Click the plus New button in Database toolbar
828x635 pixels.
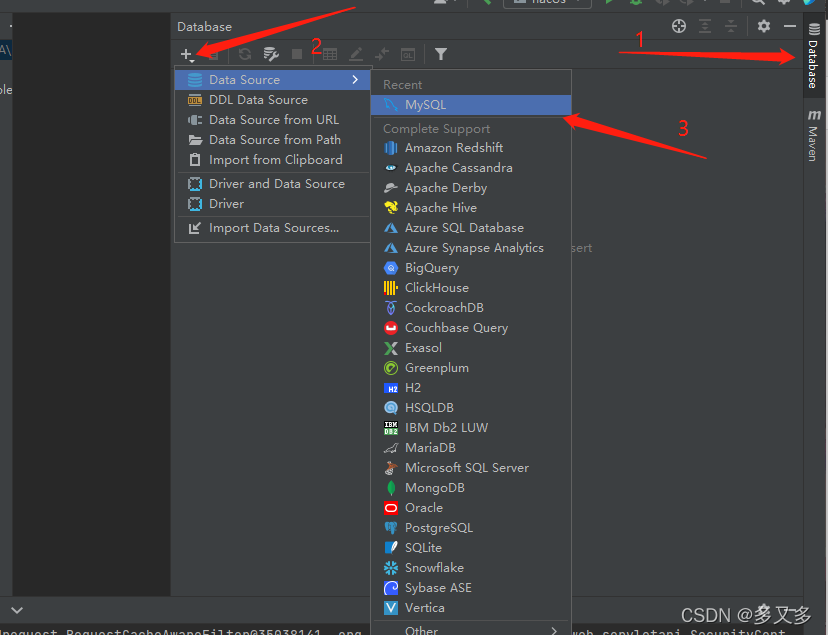point(187,54)
